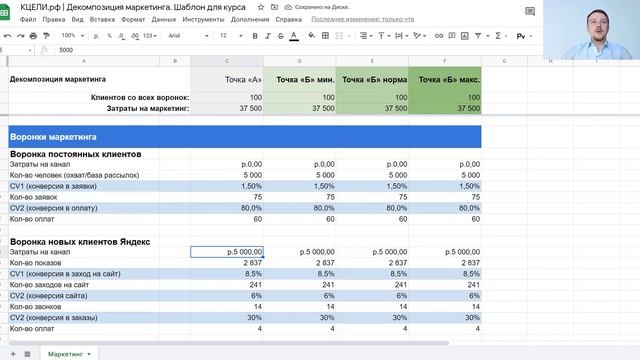The width and height of the screenshot is (640, 360).
Task: Decrease decimal places
Action: pos(122,36)
